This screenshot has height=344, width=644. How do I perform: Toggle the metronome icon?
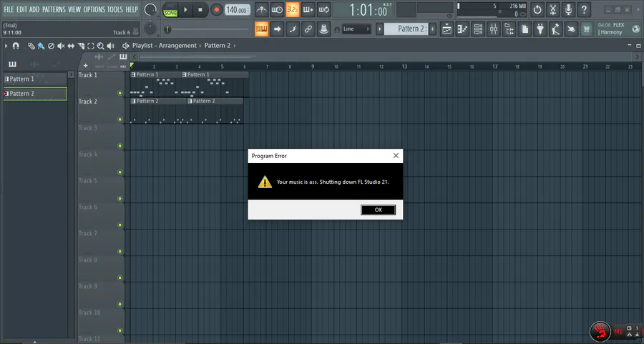click(261, 9)
